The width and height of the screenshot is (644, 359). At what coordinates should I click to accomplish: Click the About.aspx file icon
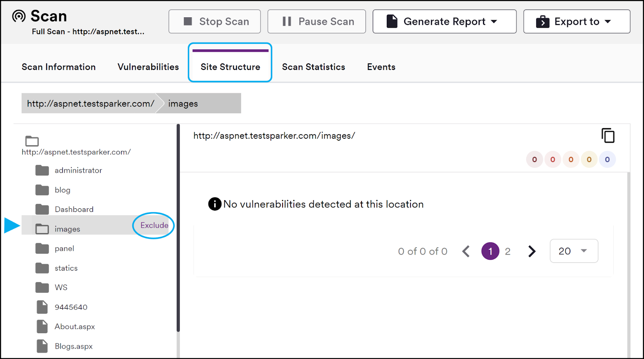pos(42,326)
